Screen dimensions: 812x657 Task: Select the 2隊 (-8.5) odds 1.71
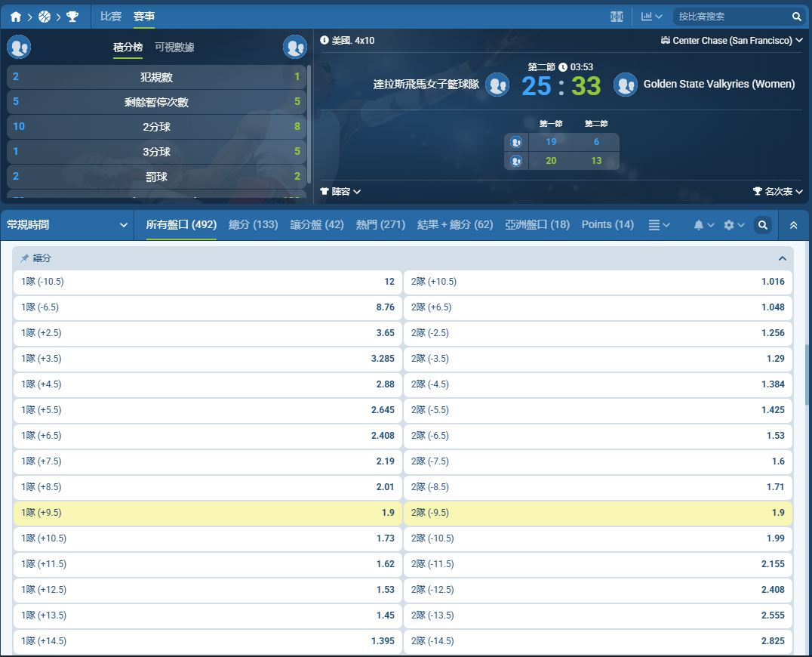598,487
